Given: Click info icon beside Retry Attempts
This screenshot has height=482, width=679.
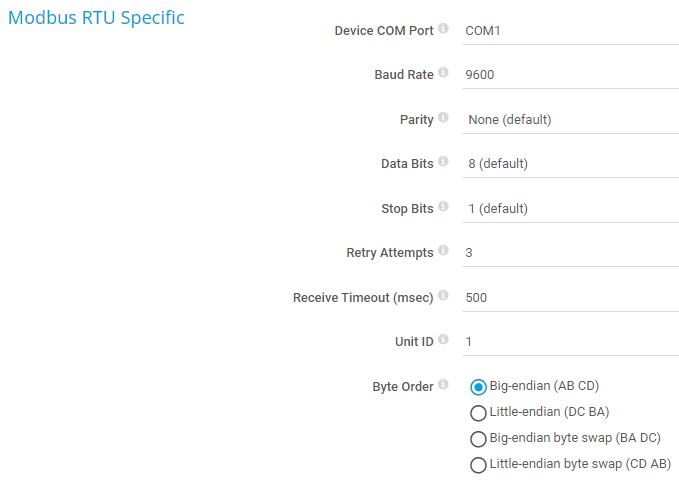Looking at the screenshot, I should coord(443,251).
